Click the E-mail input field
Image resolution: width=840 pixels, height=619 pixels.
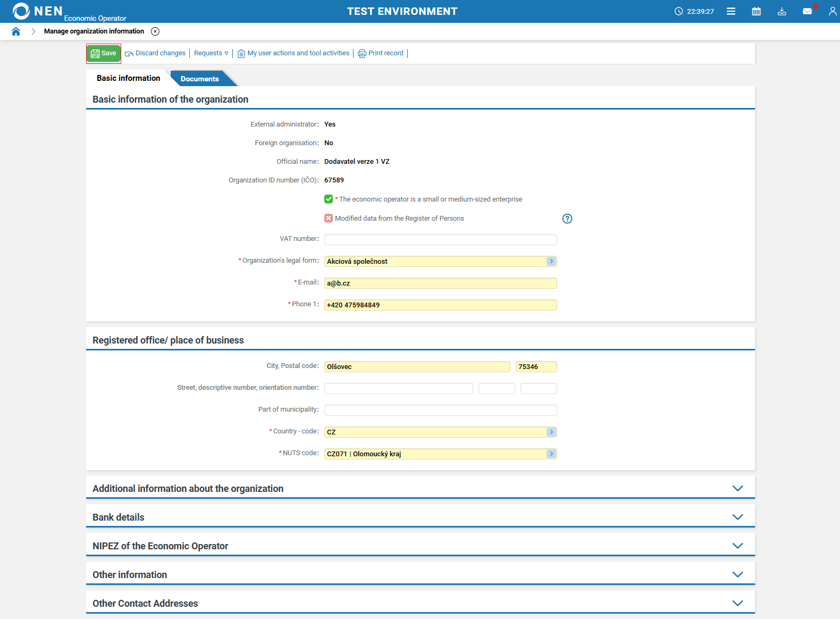point(441,283)
